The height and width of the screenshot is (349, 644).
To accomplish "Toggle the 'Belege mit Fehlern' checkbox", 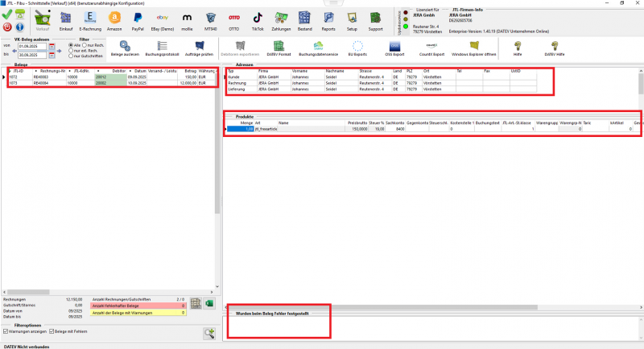I will [x=52, y=331].
